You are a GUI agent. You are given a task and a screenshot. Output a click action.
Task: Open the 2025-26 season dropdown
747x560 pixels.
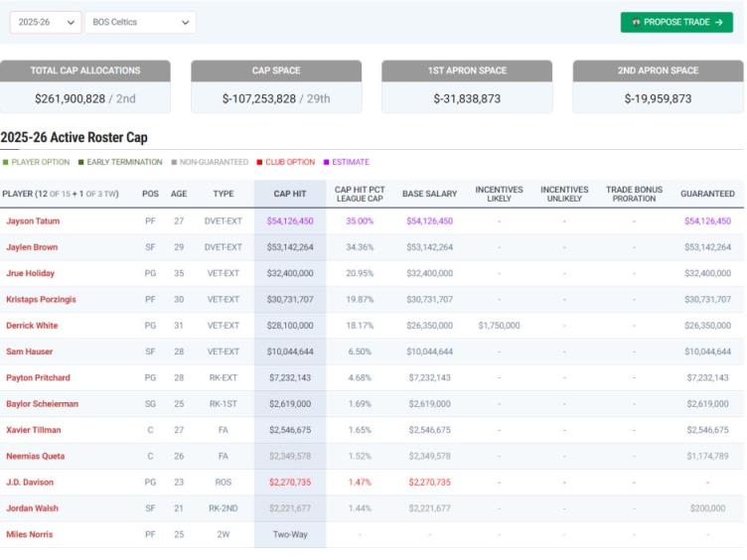tap(46, 22)
